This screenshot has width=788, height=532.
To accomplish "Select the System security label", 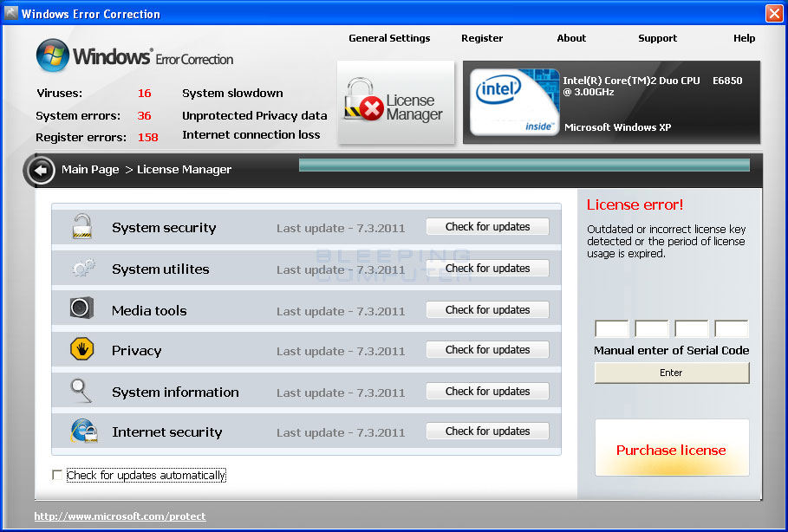I will 164,228.
